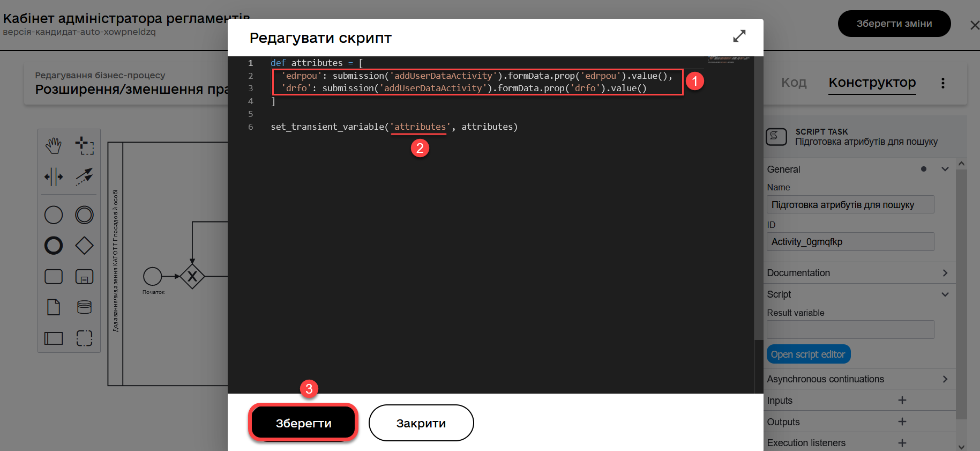Expand the Execution listeners section header

[x=806, y=443]
